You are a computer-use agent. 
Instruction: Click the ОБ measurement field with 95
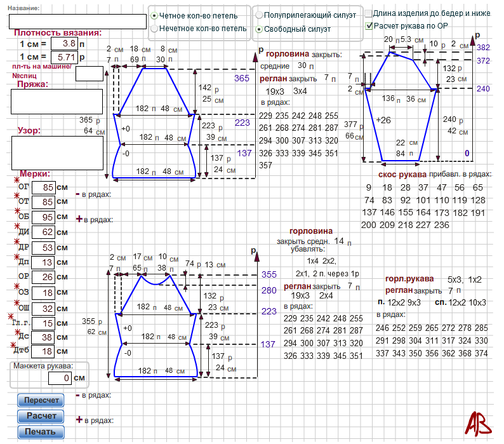[43, 217]
